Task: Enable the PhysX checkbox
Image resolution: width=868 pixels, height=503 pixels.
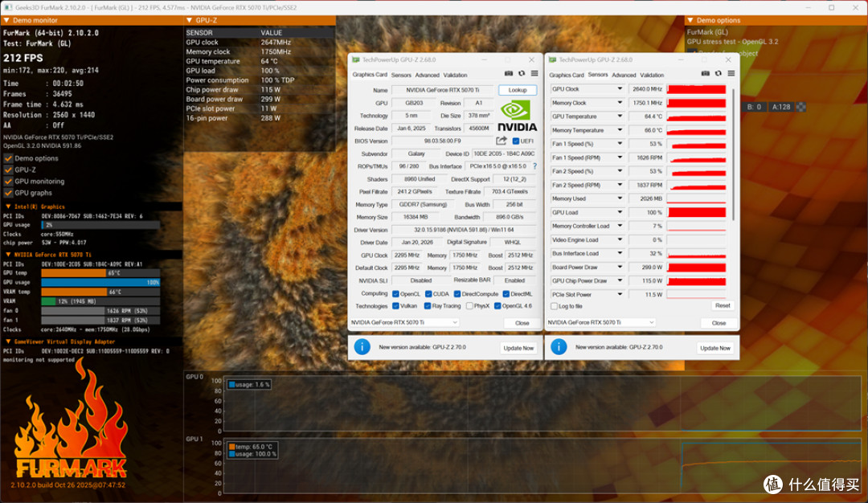Action: [469, 305]
